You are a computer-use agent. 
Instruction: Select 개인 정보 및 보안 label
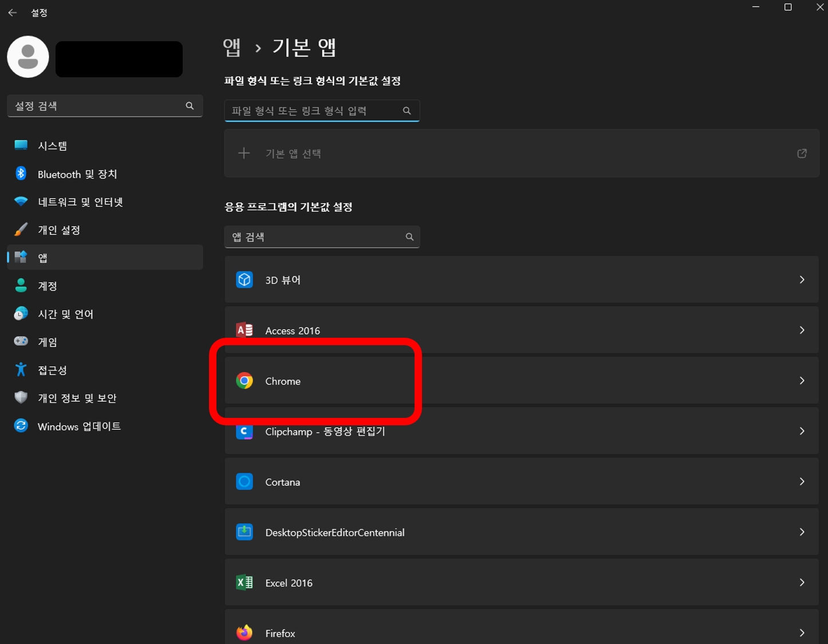pyautogui.click(x=77, y=398)
